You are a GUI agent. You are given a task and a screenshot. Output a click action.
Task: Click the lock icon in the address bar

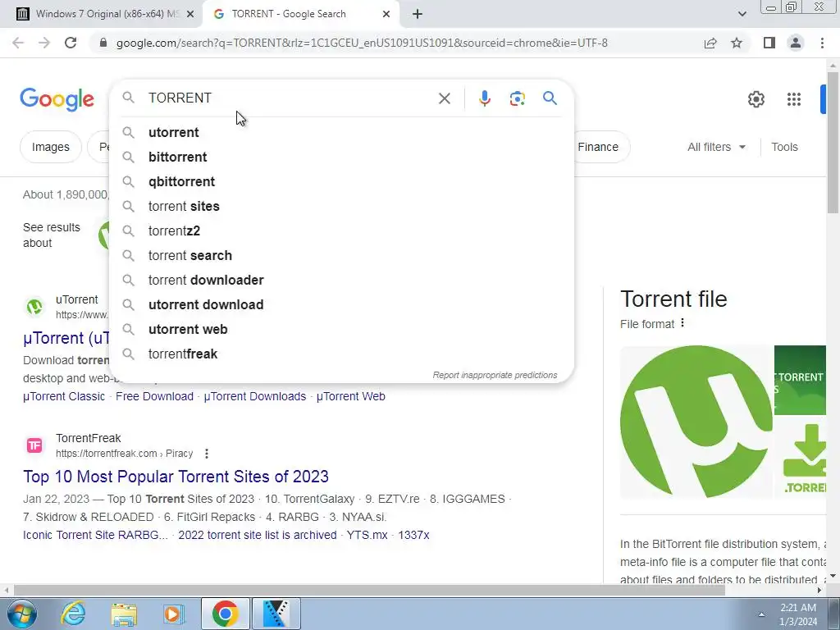pyautogui.click(x=103, y=43)
